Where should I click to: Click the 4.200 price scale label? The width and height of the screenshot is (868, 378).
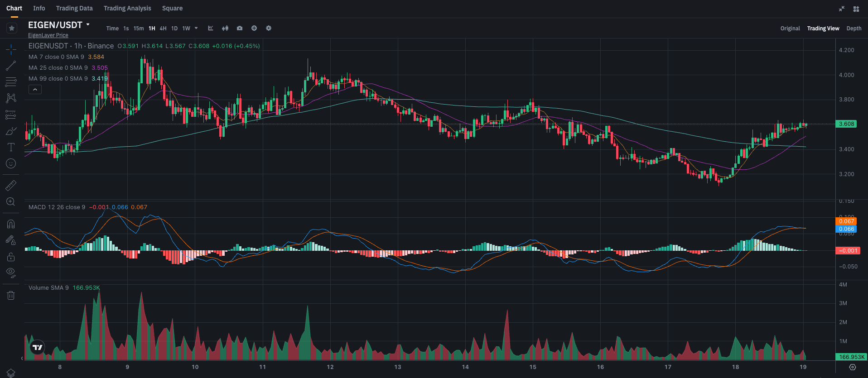846,50
